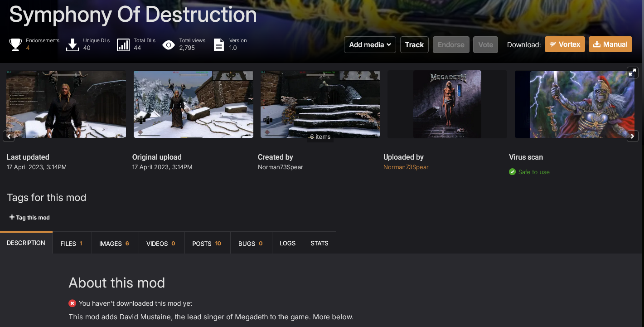Click the David Mustaine mod description sentence

coord(211,317)
